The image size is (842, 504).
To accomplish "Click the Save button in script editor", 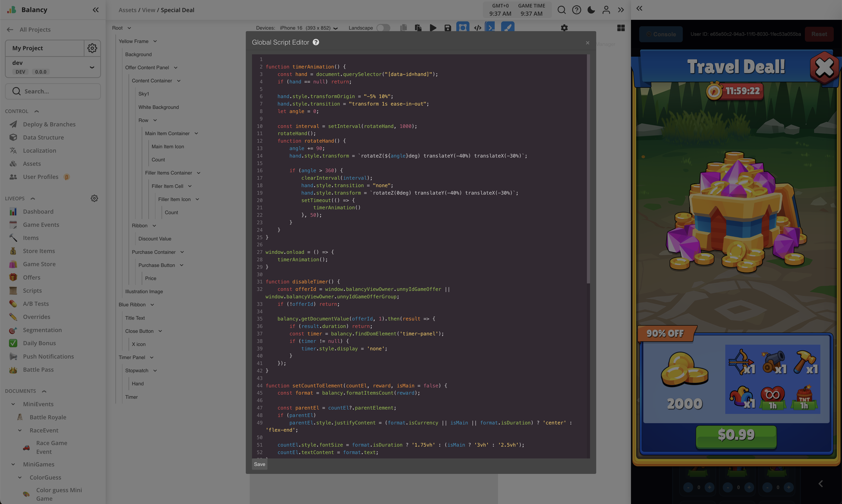I will [x=259, y=464].
